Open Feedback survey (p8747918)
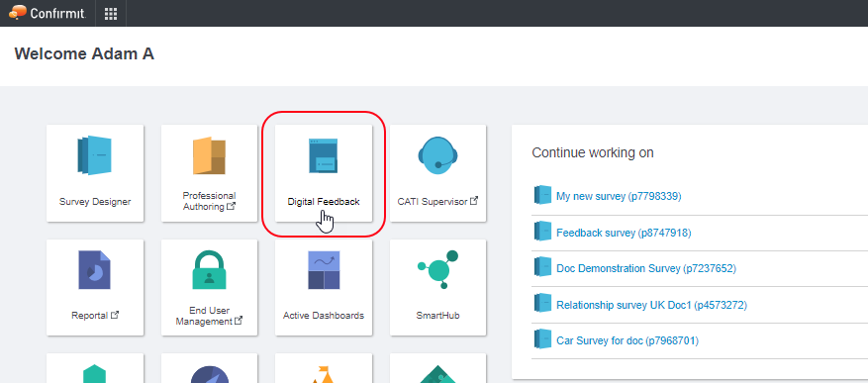 pos(624,233)
